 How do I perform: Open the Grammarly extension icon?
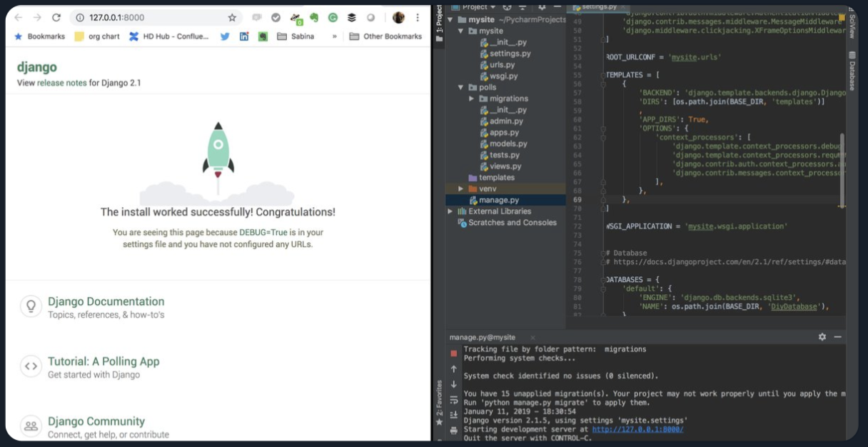pos(333,17)
